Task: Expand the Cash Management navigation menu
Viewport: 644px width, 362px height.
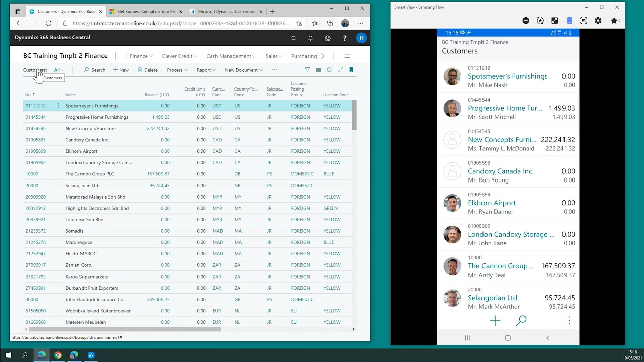Action: 231,56
